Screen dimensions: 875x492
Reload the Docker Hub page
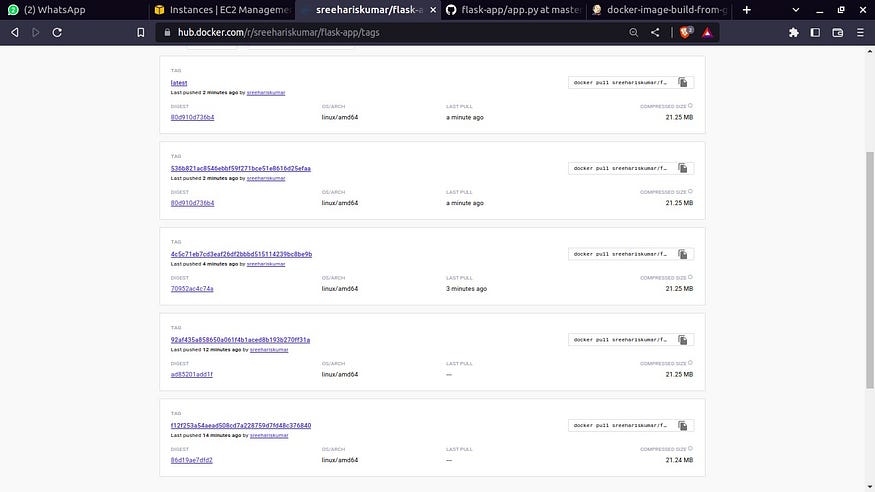pos(57,33)
